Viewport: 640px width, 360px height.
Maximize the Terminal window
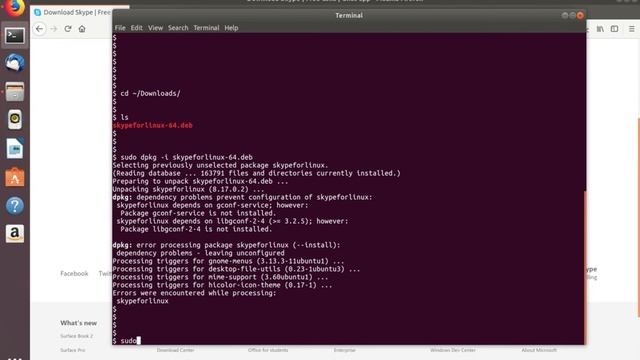pyautogui.click(x=572, y=16)
